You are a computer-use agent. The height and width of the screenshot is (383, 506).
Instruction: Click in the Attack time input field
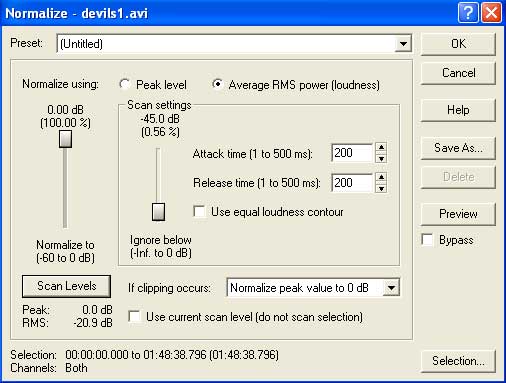click(352, 153)
